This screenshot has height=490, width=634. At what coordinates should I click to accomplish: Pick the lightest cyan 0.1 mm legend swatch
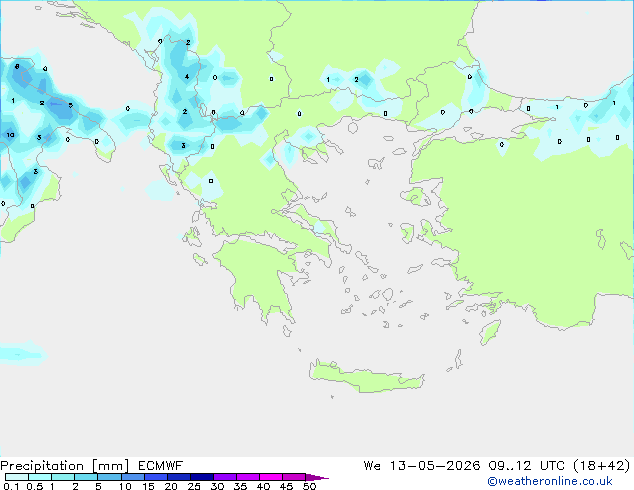(17, 477)
